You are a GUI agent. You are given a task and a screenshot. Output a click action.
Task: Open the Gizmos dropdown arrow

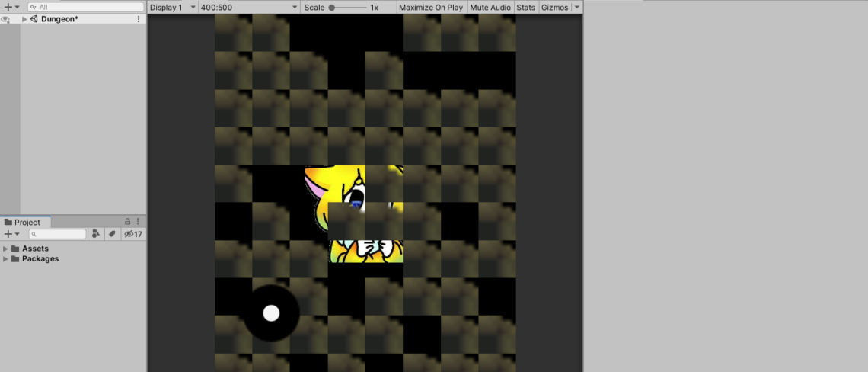click(576, 7)
